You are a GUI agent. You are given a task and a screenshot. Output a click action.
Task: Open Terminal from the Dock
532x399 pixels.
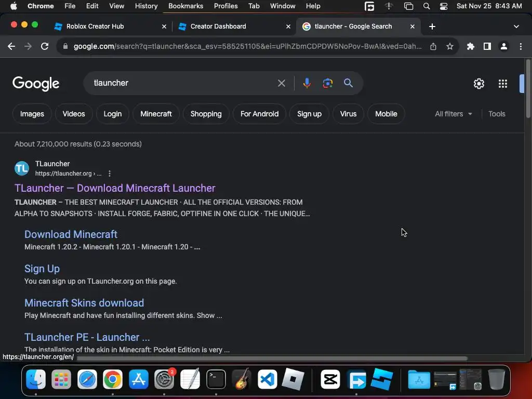pyautogui.click(x=216, y=379)
